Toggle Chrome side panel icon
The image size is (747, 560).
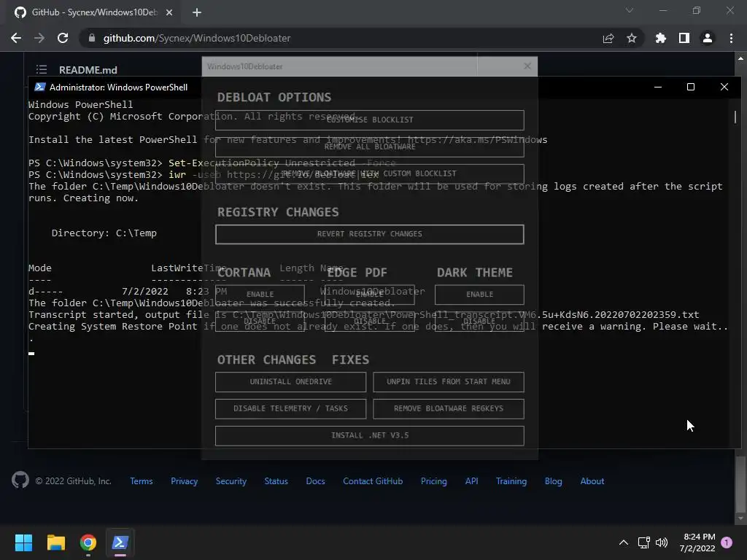coord(684,38)
